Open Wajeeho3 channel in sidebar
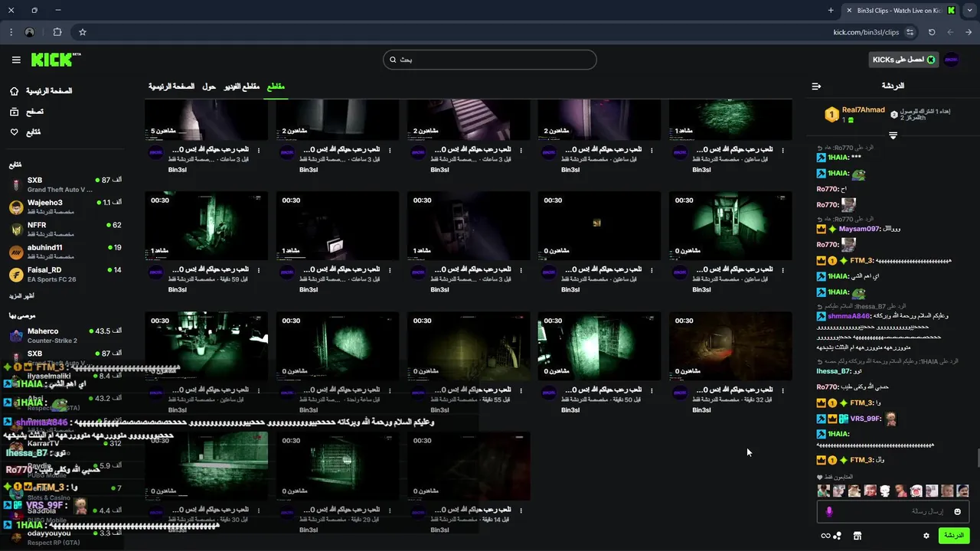The image size is (980, 551). click(x=65, y=207)
